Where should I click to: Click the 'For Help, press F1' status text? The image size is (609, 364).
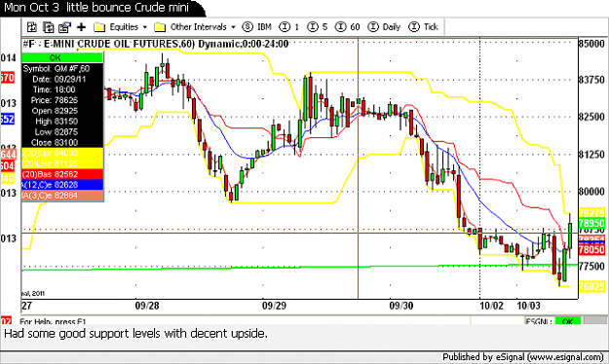pyautogui.click(x=53, y=321)
